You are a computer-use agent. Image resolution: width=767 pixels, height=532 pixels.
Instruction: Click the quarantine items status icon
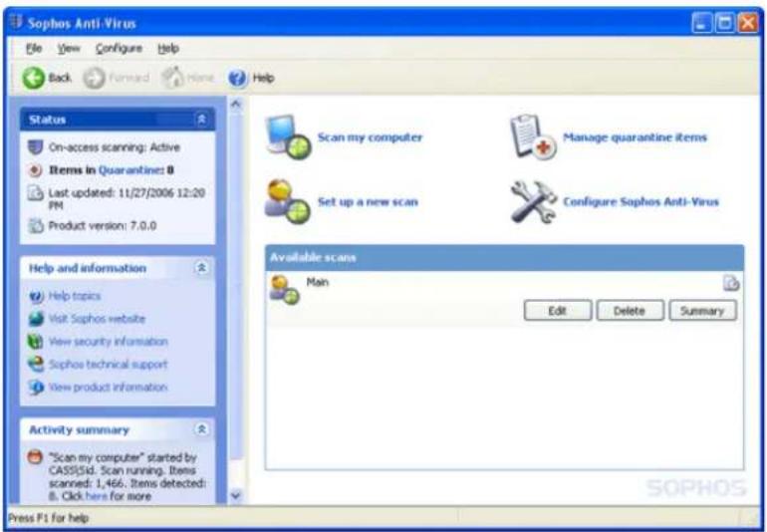coord(35,169)
